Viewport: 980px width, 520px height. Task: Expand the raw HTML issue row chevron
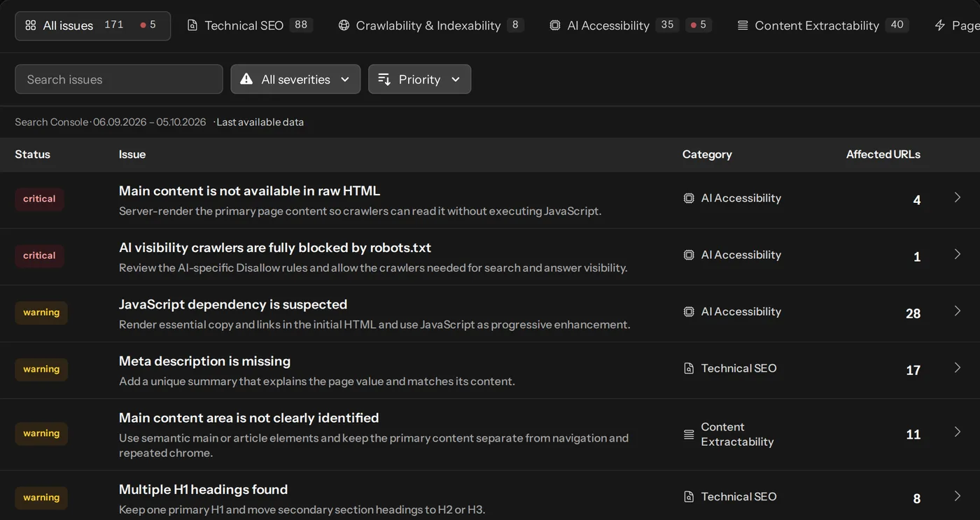coord(958,197)
